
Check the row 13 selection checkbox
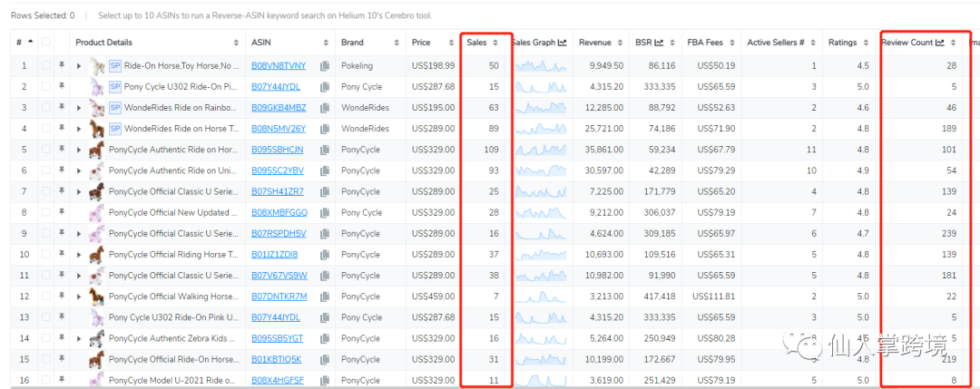point(45,317)
